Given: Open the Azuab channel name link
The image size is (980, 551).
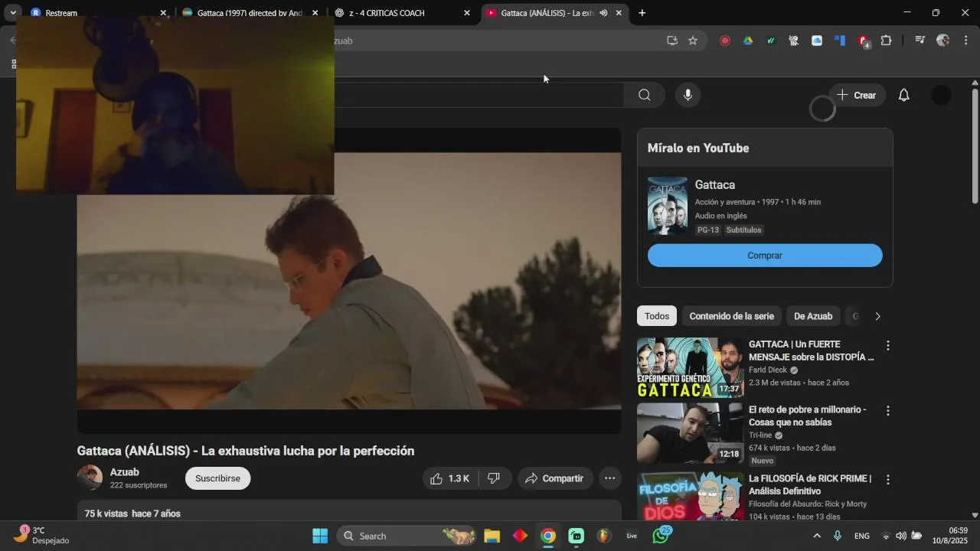Looking at the screenshot, I should (124, 472).
